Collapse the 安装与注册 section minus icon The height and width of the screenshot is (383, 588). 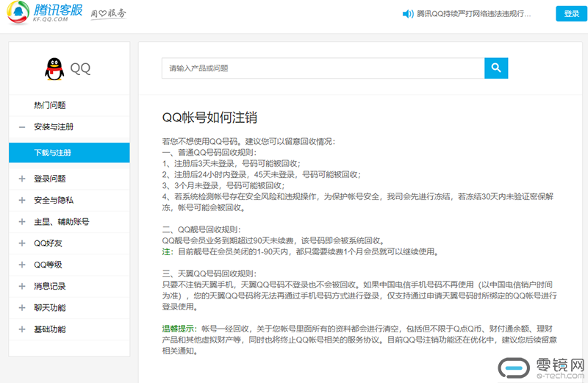pos(22,127)
